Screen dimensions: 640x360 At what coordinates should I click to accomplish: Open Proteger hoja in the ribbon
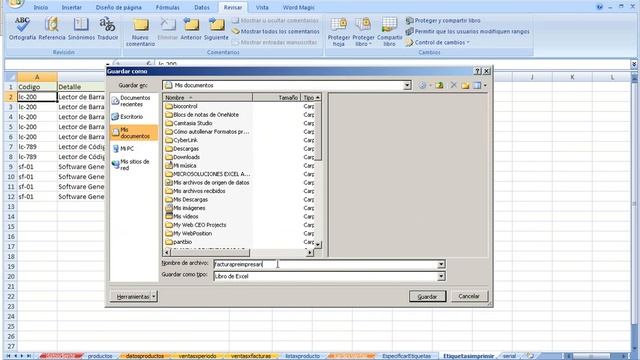point(338,32)
